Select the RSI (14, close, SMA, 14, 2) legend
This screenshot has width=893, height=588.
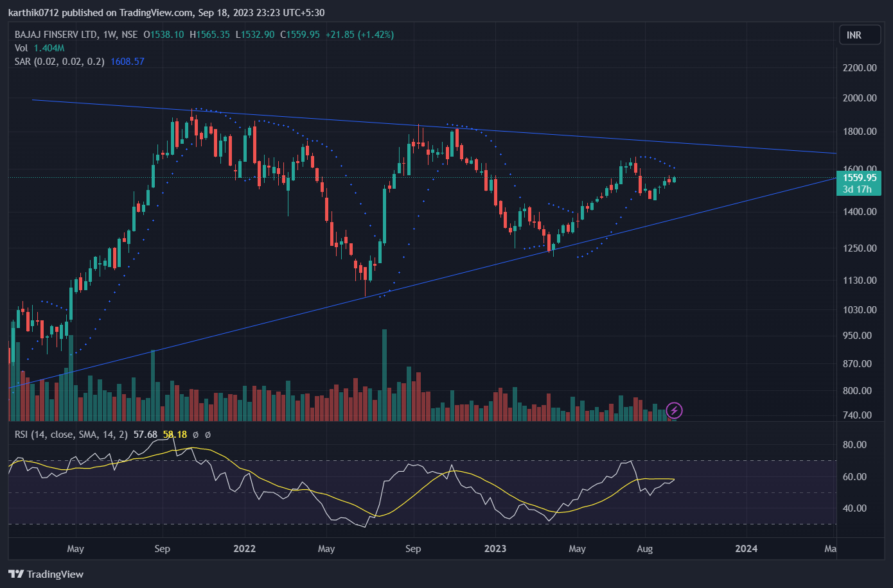[x=71, y=435]
